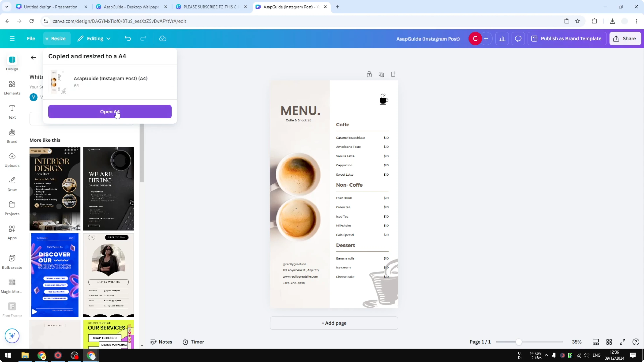Open the Apps panel
The height and width of the screenshot is (362, 644).
coord(12,233)
